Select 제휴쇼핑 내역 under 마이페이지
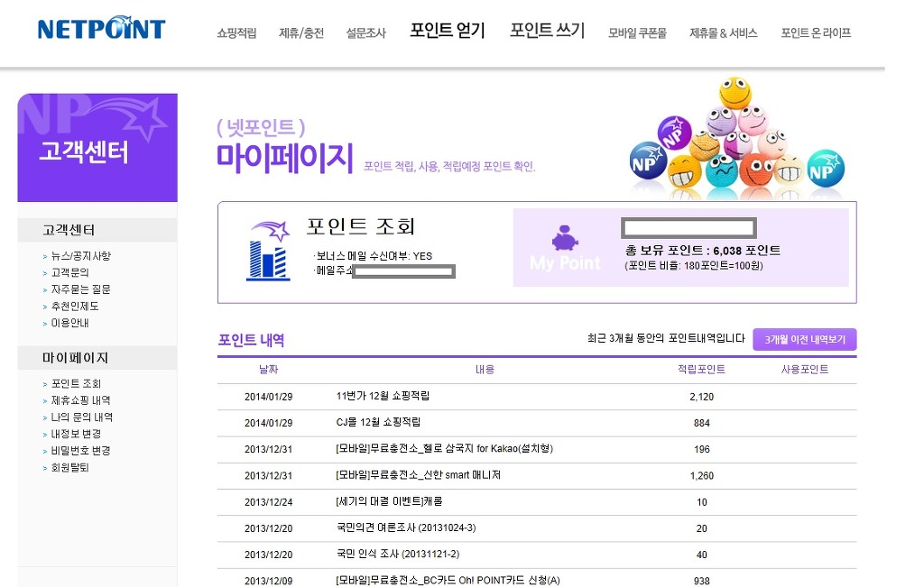 pyautogui.click(x=80, y=400)
